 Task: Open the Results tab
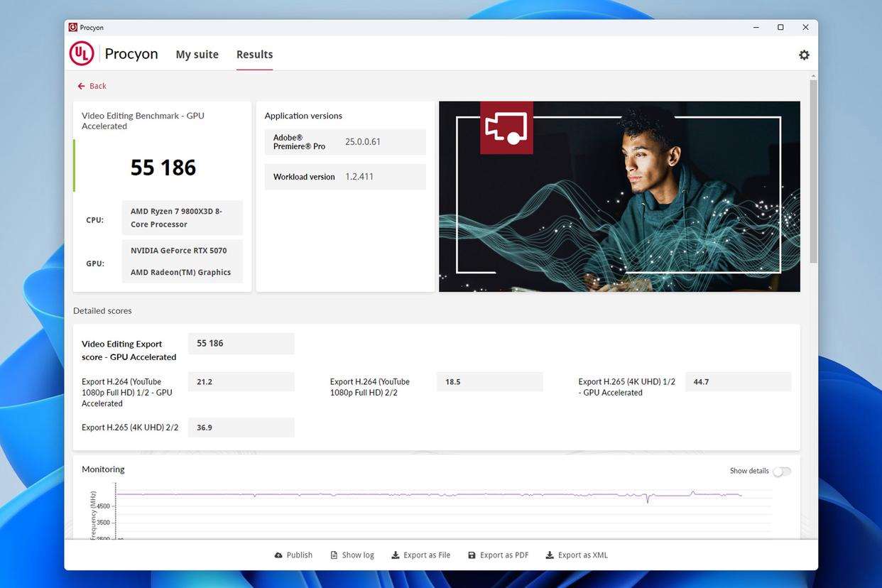[x=254, y=54]
